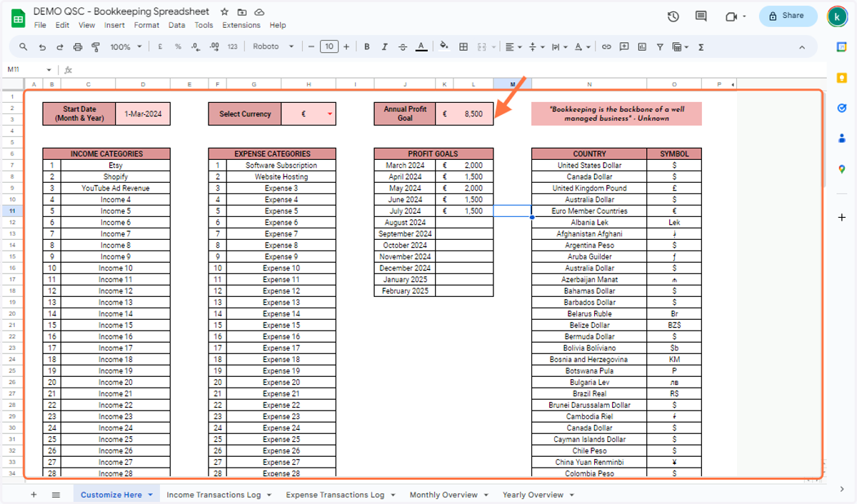Open the 100% zoom dropdown
857x504 pixels.
[125, 46]
